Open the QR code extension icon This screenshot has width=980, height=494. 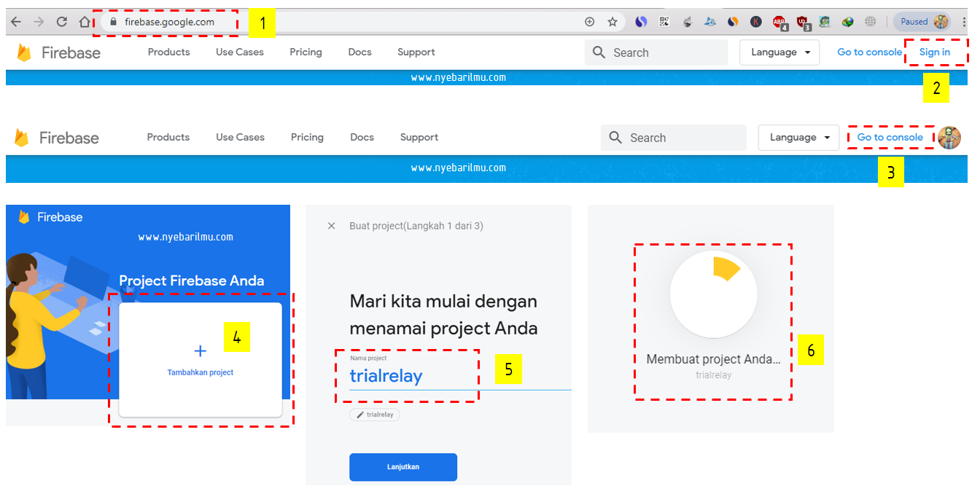[x=664, y=22]
